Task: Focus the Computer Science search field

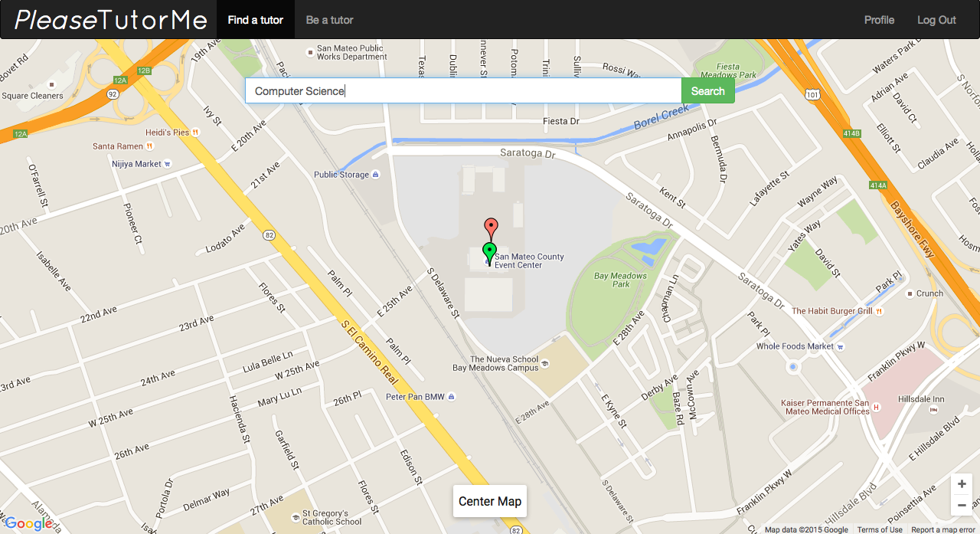Action: click(463, 90)
